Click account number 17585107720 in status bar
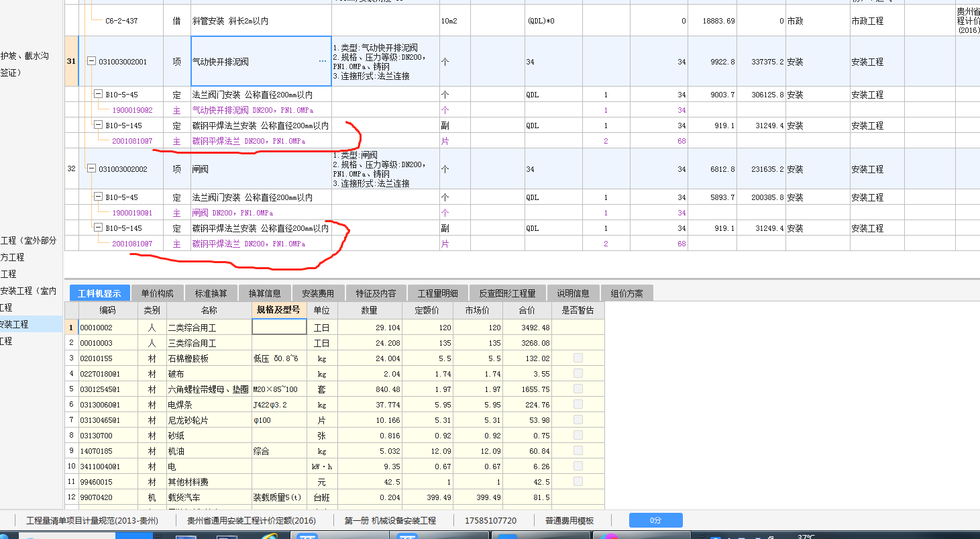The width and height of the screenshot is (980, 539). tap(491, 520)
